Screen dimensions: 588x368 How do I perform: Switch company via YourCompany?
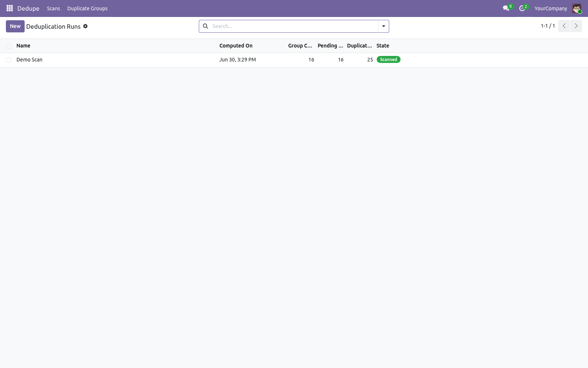click(x=551, y=8)
